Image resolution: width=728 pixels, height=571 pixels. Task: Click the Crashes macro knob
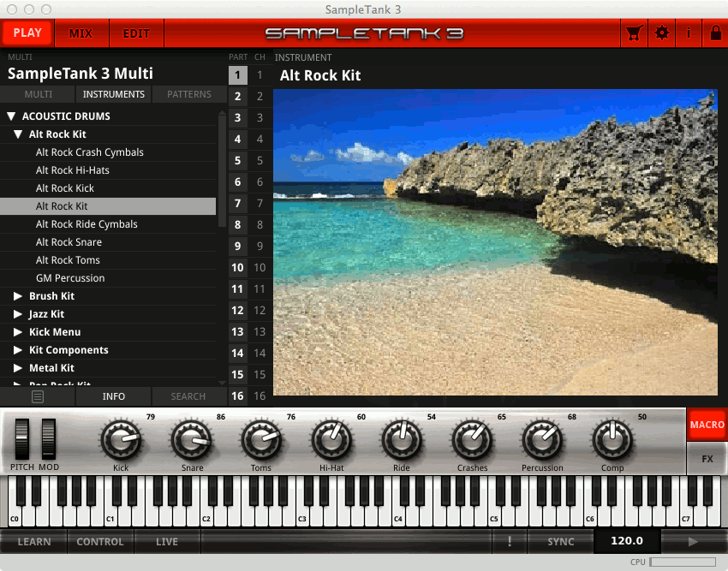(x=472, y=440)
